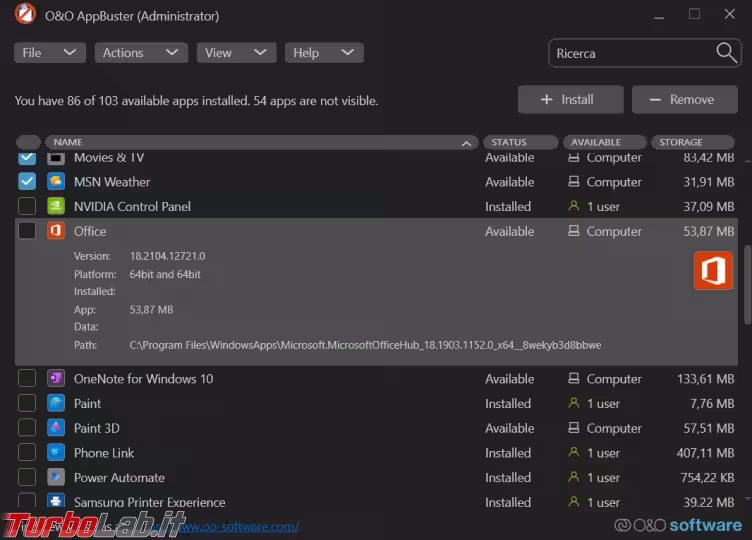Click the Ricerca search field

pos(645,53)
